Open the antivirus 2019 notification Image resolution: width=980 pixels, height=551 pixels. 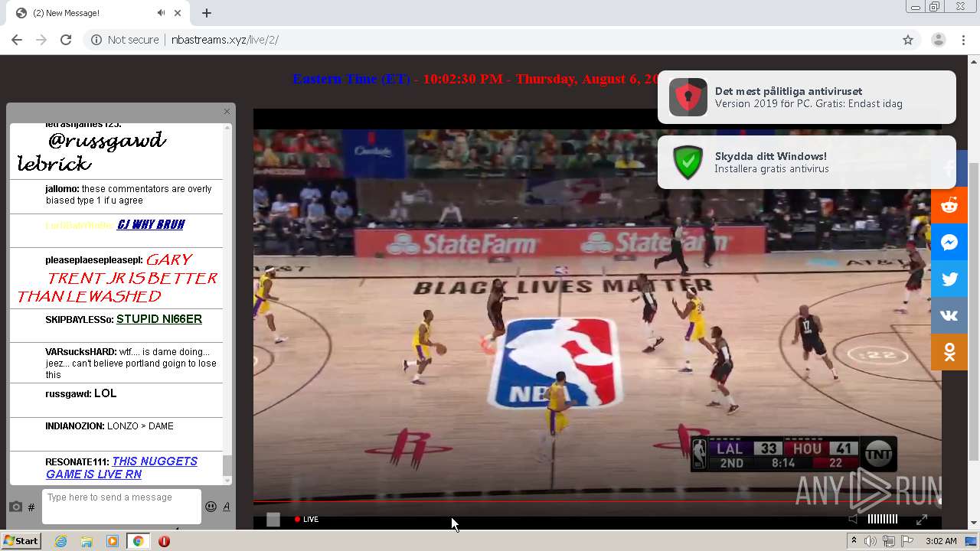click(x=807, y=97)
